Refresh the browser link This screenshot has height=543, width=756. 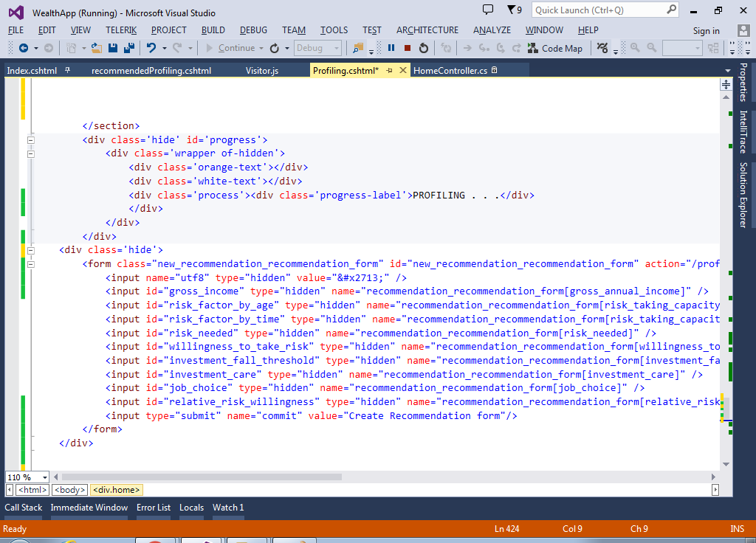(275, 48)
